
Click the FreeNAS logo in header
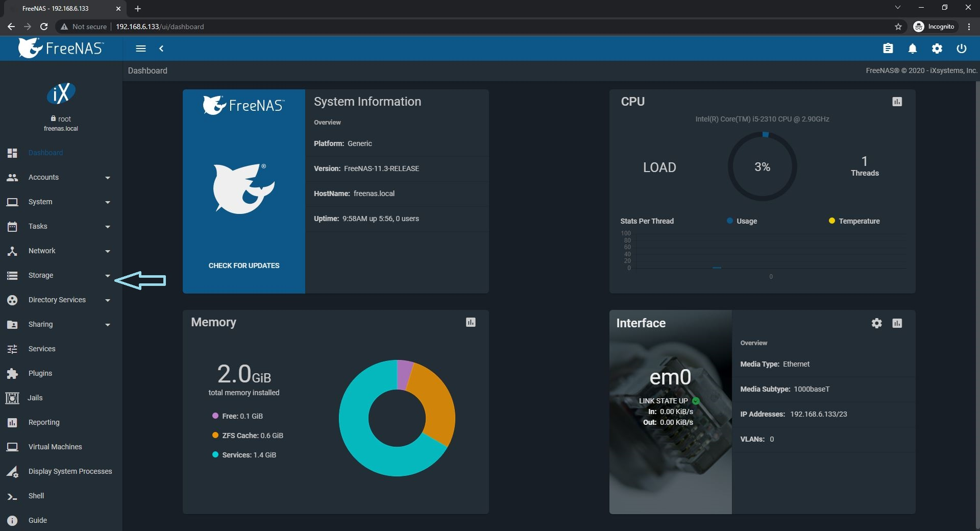(61, 48)
